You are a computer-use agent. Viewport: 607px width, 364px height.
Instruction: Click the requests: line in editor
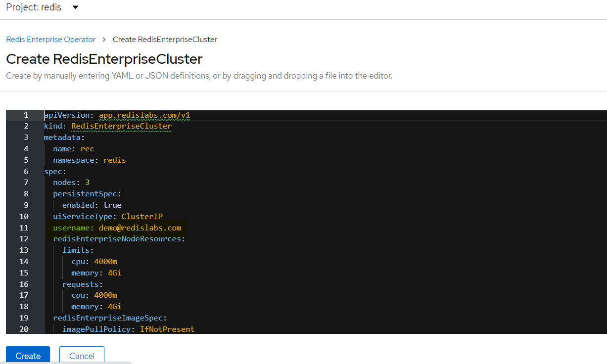[83, 284]
